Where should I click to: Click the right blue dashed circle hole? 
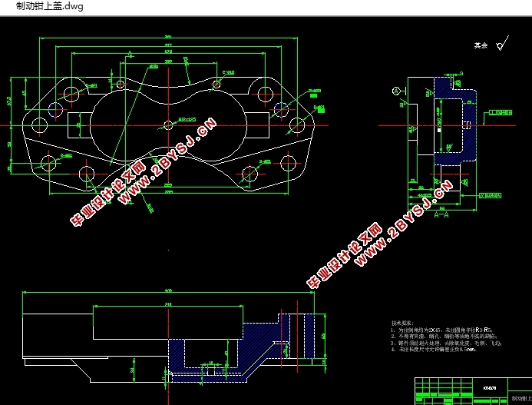pyautogui.click(x=281, y=109)
